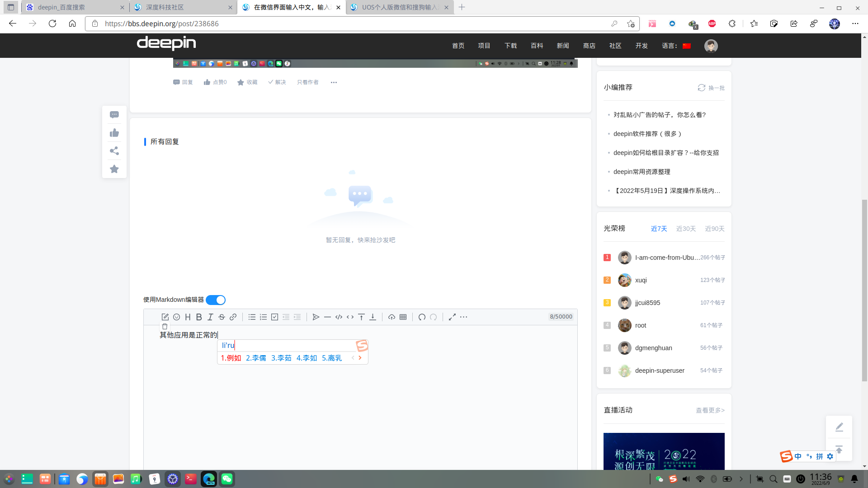Image resolution: width=868 pixels, height=488 pixels.
Task: Open WeChat from the dock
Action: pyautogui.click(x=227, y=479)
